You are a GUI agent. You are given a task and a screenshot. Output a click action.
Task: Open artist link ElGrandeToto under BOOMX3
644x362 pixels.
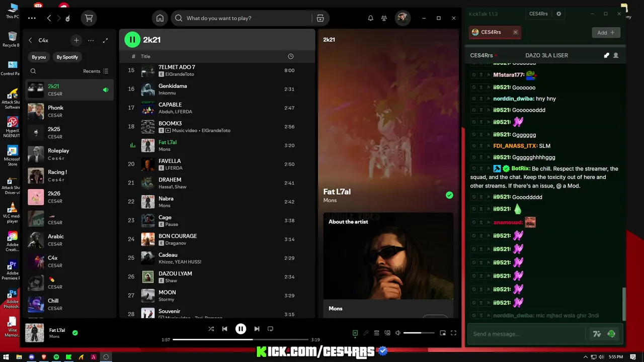[x=216, y=131]
